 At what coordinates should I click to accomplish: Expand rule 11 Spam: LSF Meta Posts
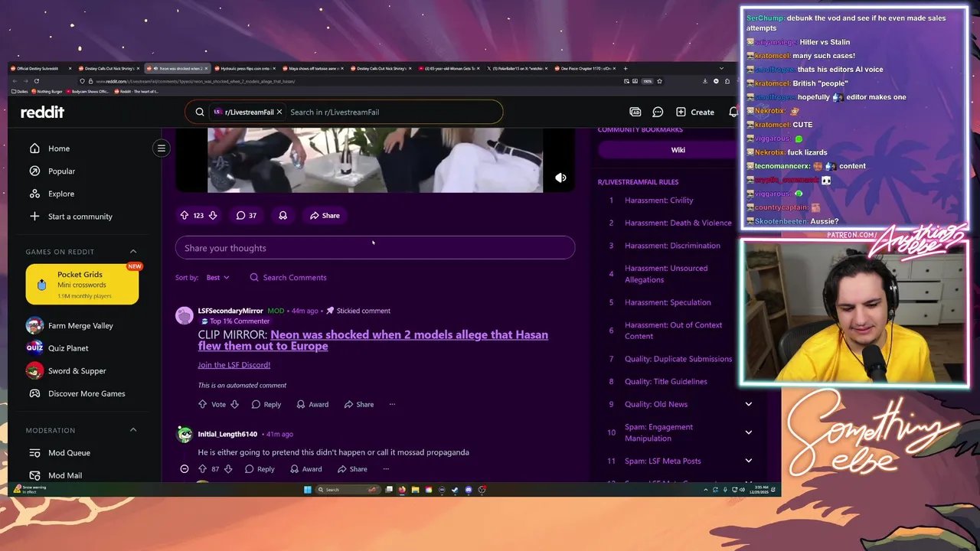tap(749, 461)
